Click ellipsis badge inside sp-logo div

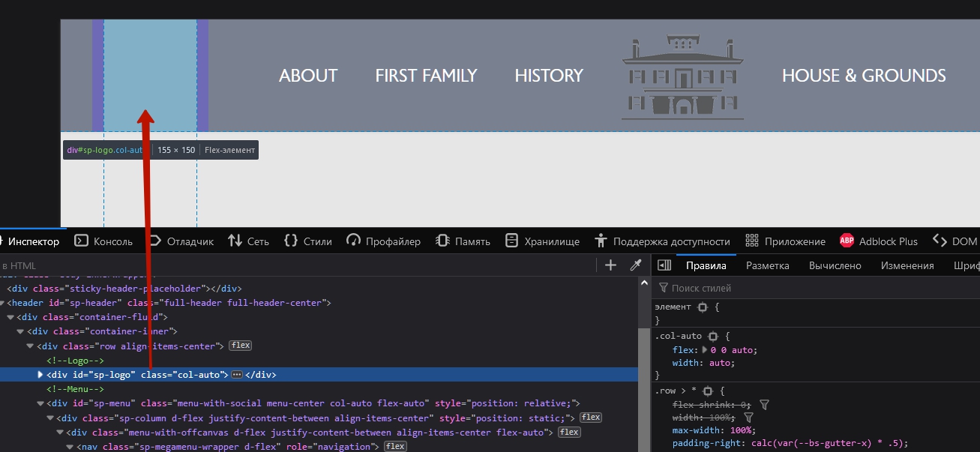[x=237, y=375]
